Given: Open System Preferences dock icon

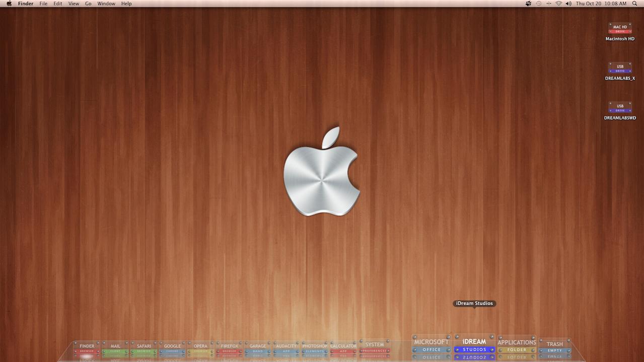Looking at the screenshot, I should tap(375, 347).
